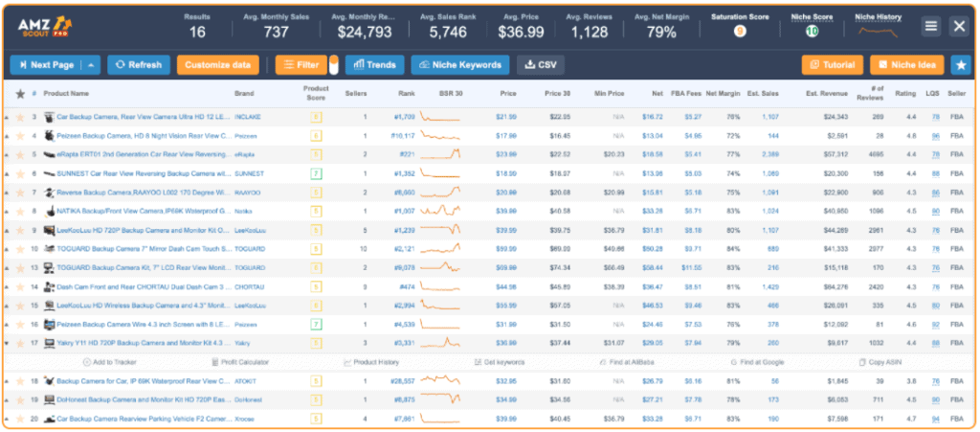The image size is (980, 432).
Task: Open the hamburger menu in the header
Action: [x=930, y=26]
